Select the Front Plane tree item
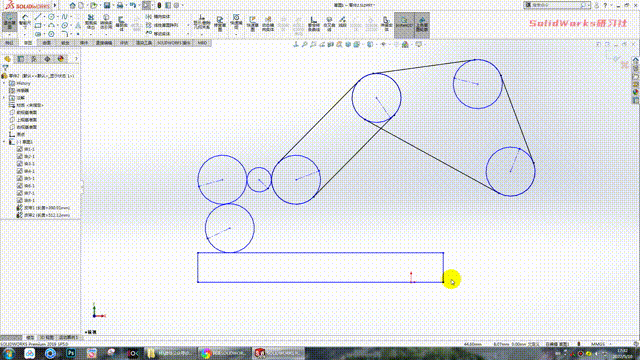640x360 pixels. click(x=24, y=112)
